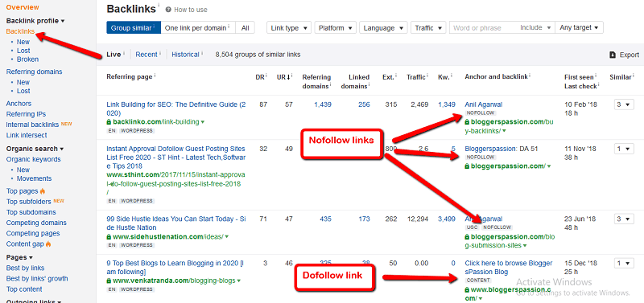
Task: Open the Any target dropdown
Action: [579, 28]
